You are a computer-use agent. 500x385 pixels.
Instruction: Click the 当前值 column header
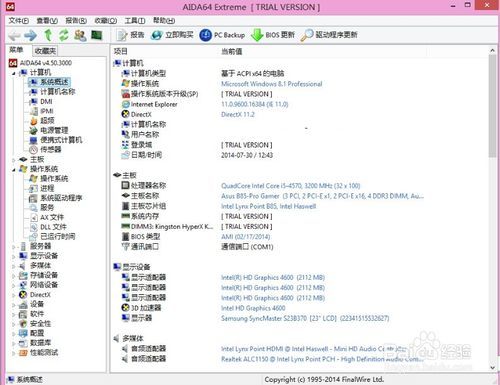click(232, 51)
